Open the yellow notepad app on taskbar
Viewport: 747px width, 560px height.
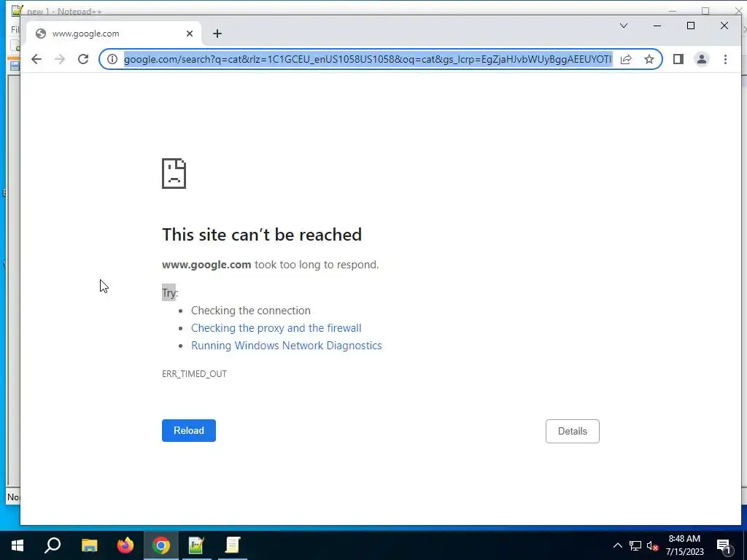(x=233, y=545)
